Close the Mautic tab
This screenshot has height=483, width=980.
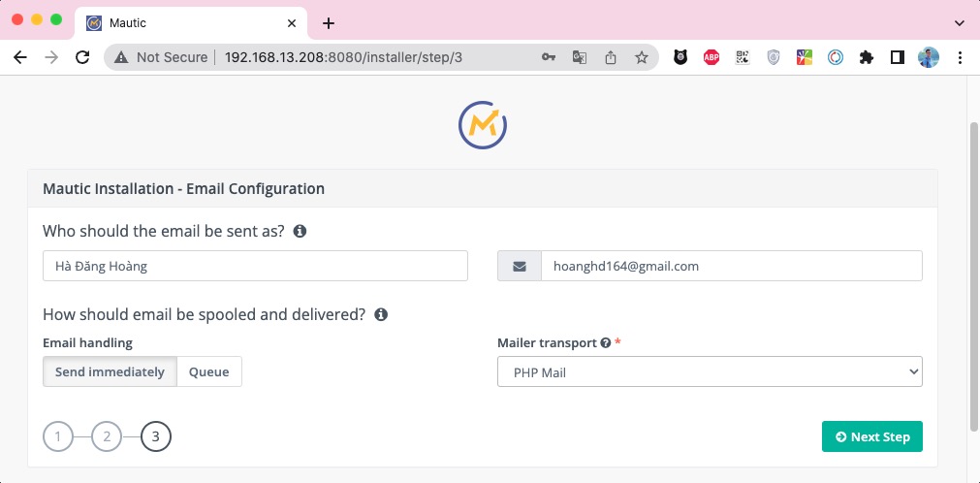pos(291,23)
